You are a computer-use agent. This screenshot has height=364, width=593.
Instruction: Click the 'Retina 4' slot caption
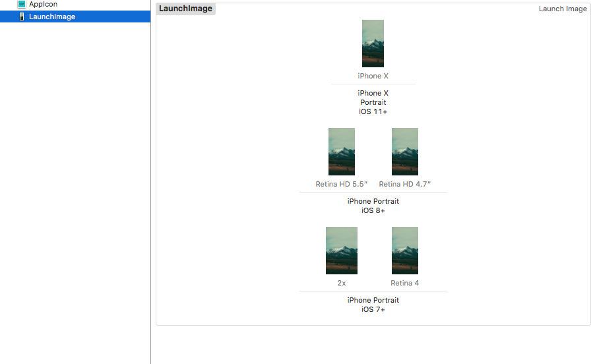pyautogui.click(x=404, y=283)
